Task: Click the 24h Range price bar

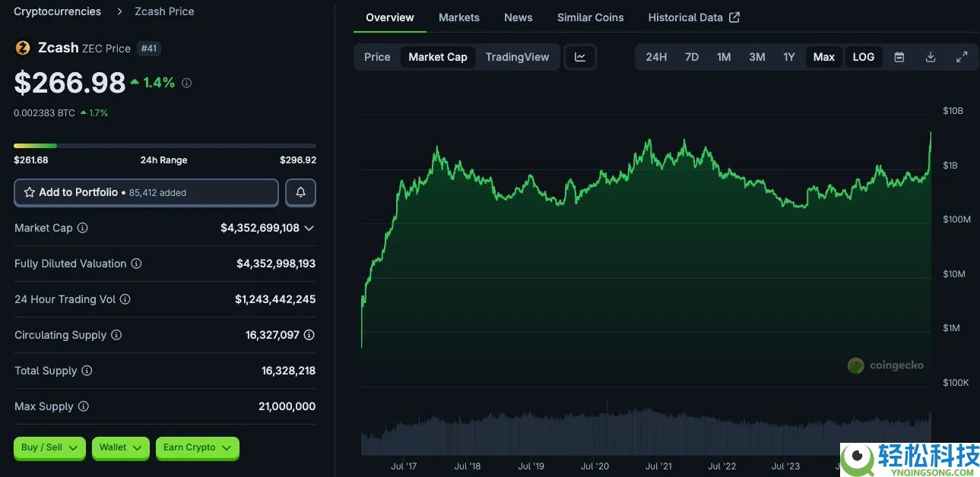Action: (x=164, y=146)
